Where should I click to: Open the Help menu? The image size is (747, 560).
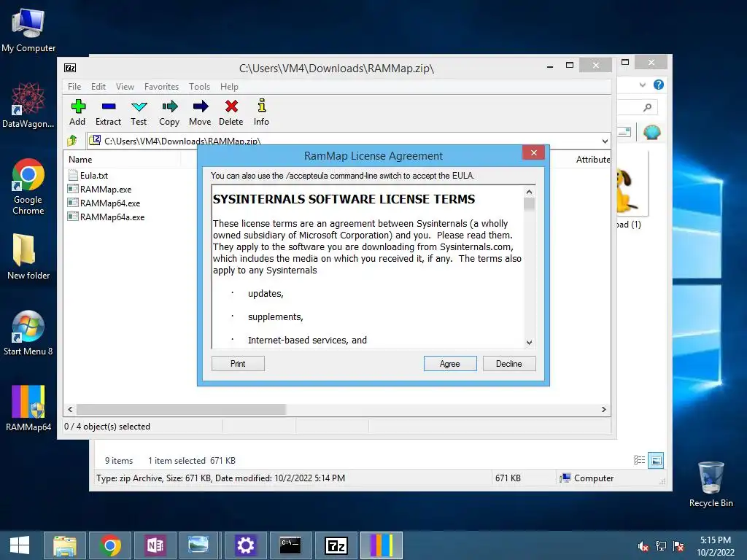(x=229, y=87)
